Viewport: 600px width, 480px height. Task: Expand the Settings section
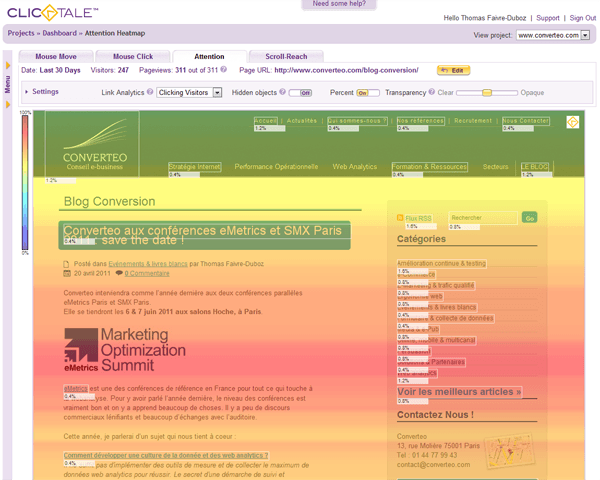(x=42, y=91)
